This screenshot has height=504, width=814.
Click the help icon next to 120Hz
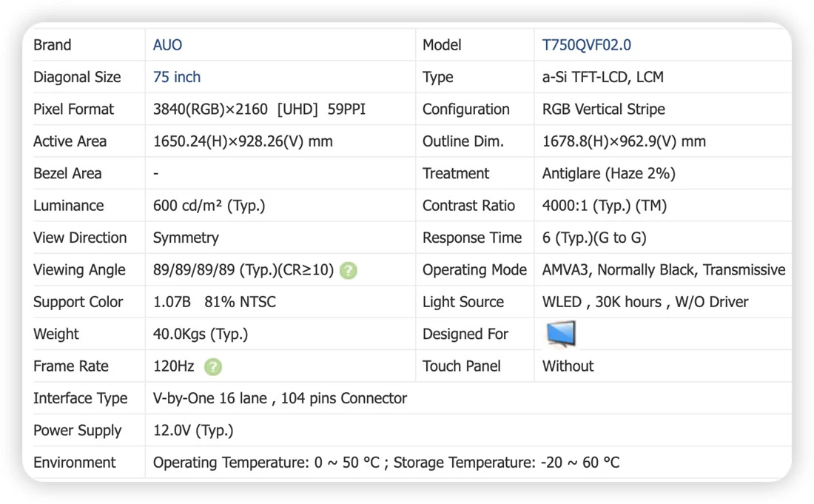[x=213, y=367]
